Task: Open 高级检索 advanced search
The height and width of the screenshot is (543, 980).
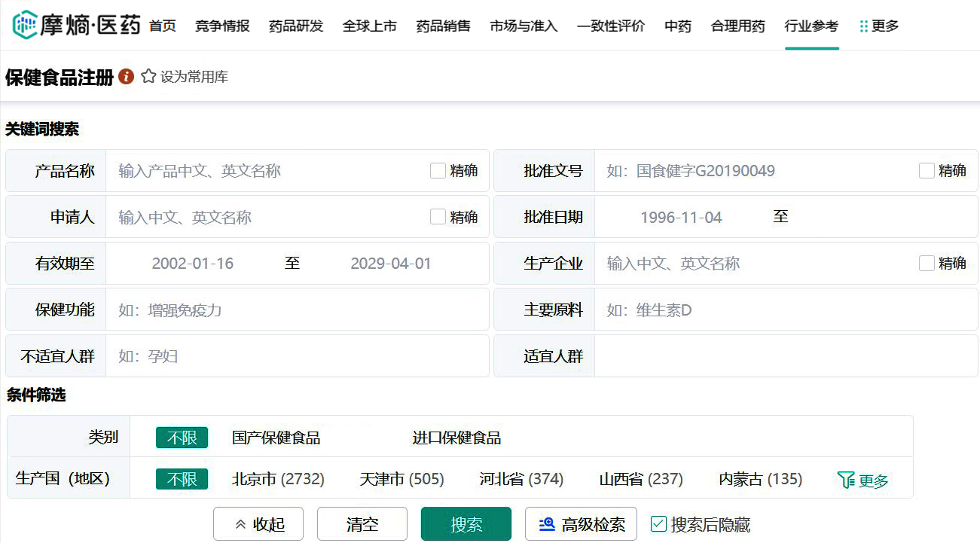Action: pos(581,524)
